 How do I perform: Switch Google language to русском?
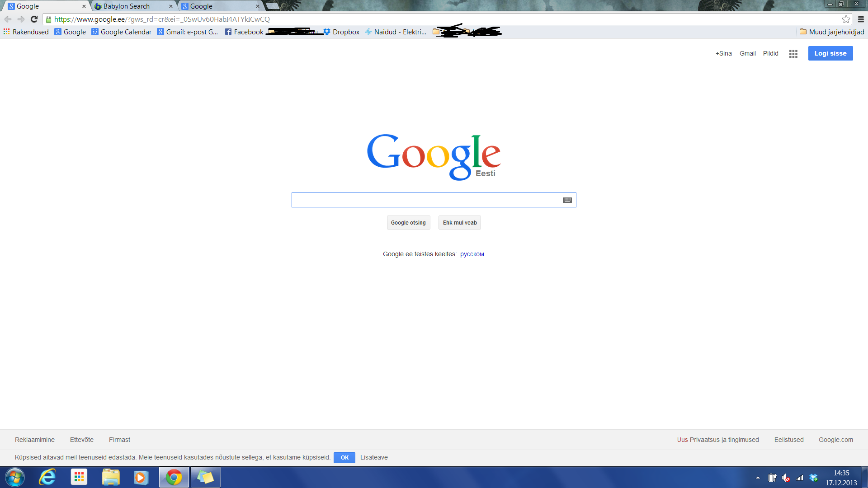[x=472, y=254]
